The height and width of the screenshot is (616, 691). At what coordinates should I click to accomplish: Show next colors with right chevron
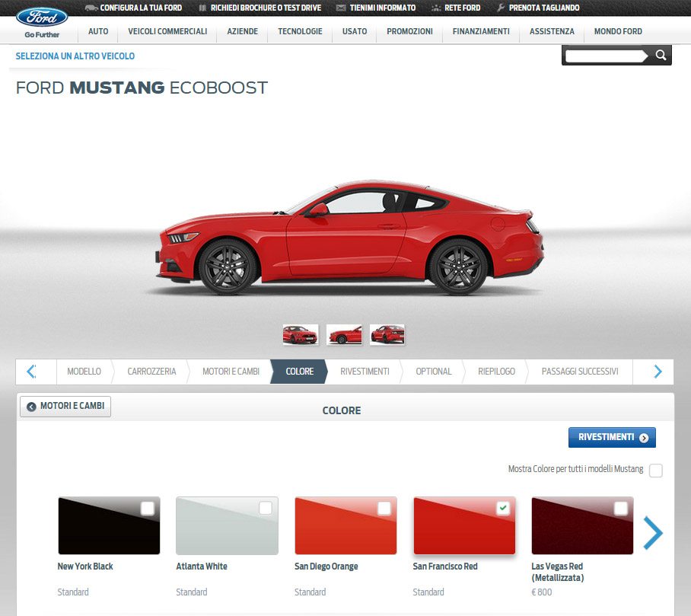[x=653, y=533]
